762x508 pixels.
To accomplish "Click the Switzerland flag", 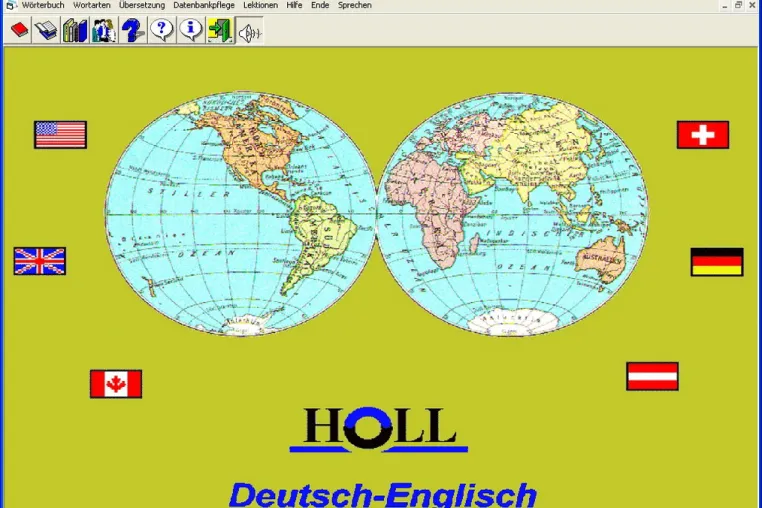I will (x=703, y=135).
